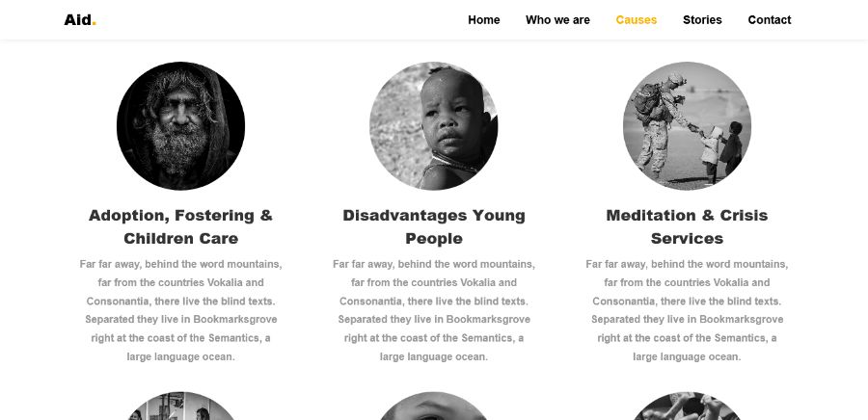This screenshot has width=868, height=420.
Task: Open Meditation & Crisis Services heading
Action: pyautogui.click(x=687, y=226)
